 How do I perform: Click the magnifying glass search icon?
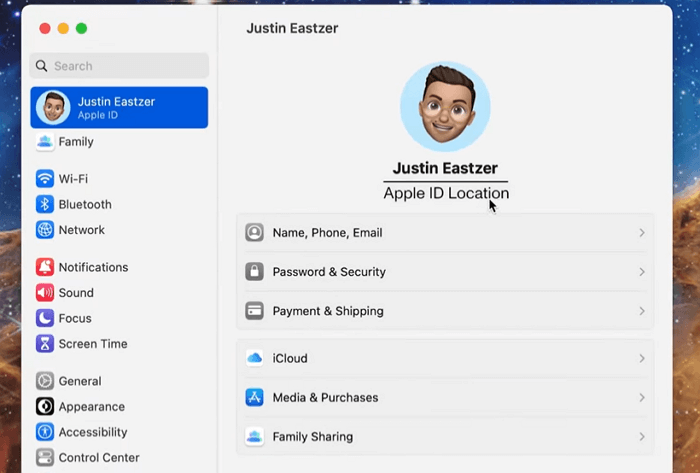pyautogui.click(x=42, y=66)
